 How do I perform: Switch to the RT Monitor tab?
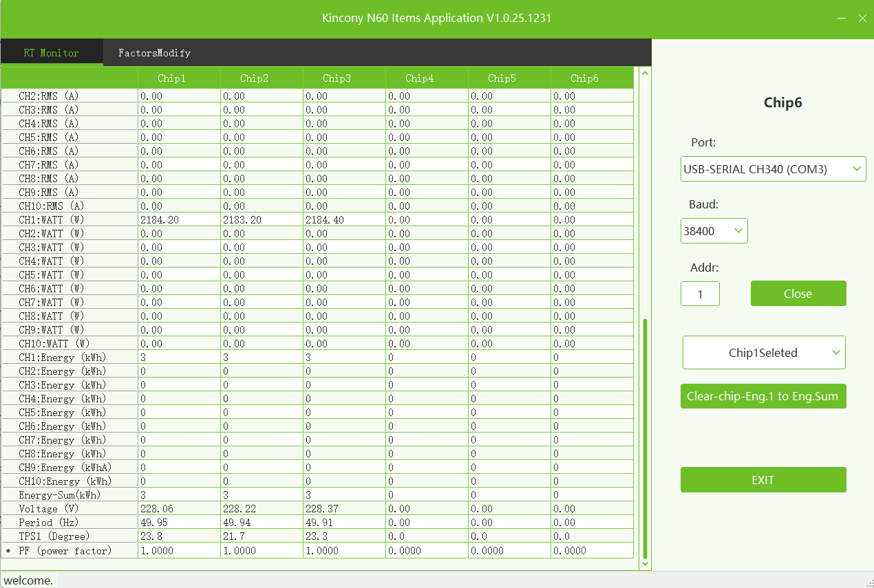pos(52,53)
